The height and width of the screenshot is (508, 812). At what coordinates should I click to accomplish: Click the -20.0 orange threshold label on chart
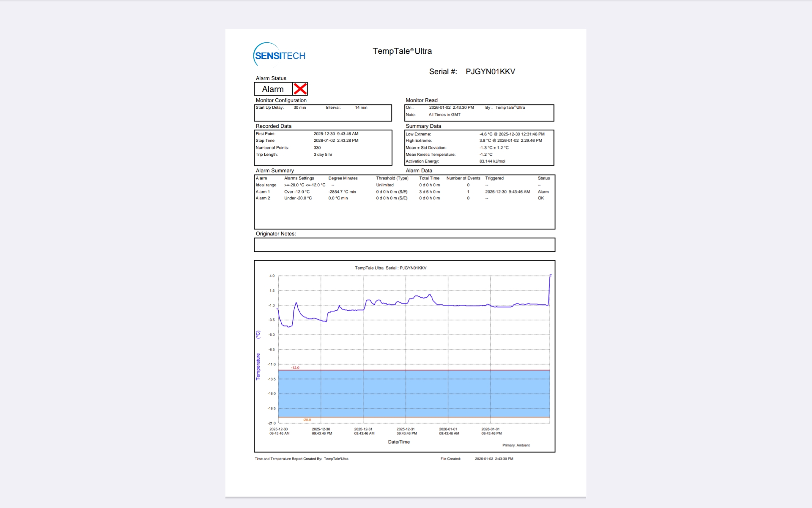[307, 420]
